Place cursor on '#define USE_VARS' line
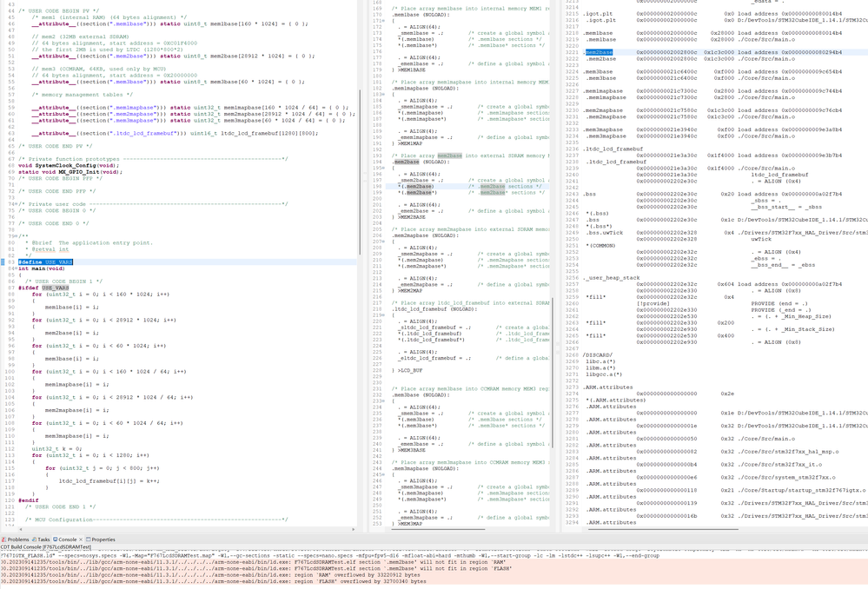Viewport: 868px width, 589px height. (45, 262)
